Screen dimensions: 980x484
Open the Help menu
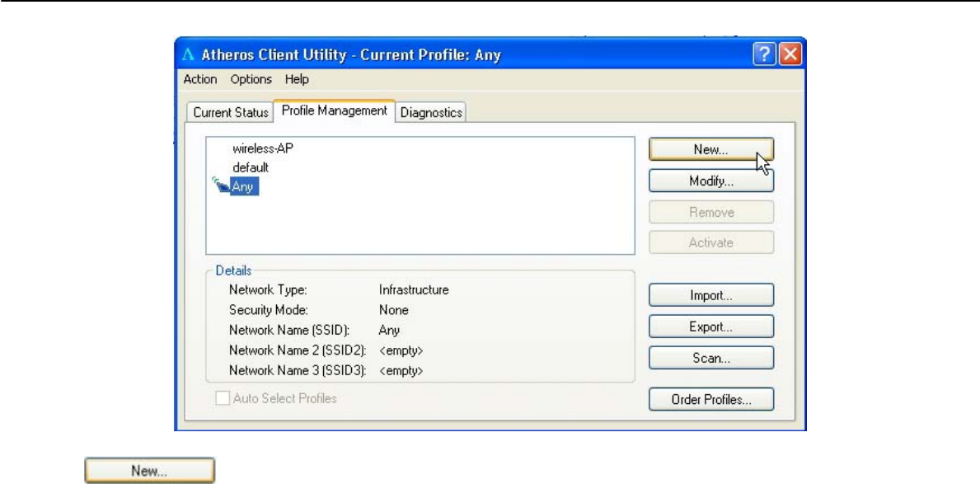click(x=297, y=79)
